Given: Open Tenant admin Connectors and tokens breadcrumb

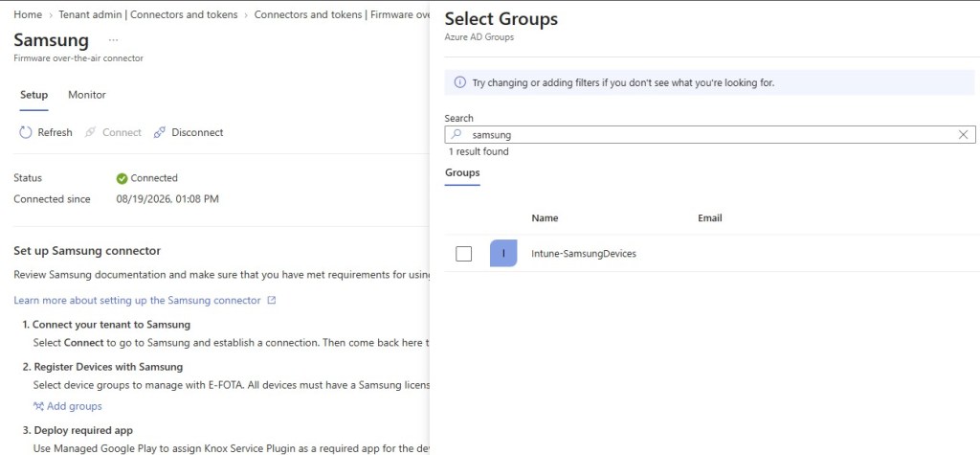Looking at the screenshot, I should coord(148,14).
